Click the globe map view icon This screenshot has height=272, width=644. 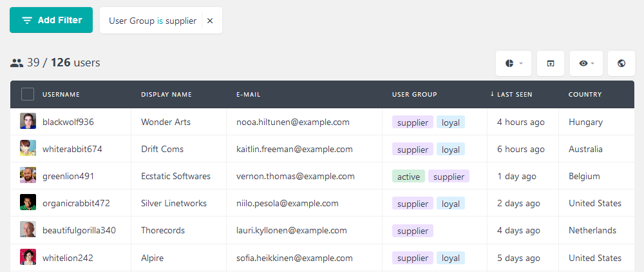pos(621,63)
